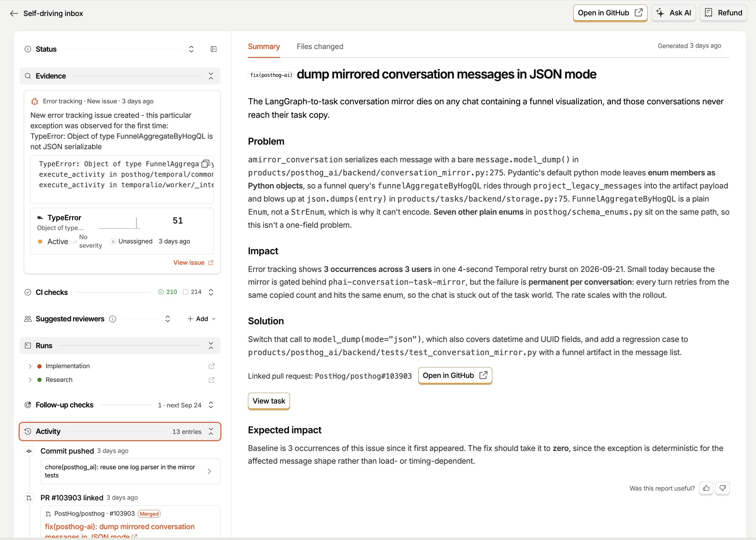Open the Add reviewer dropdown
756x540 pixels.
pyautogui.click(x=201, y=319)
